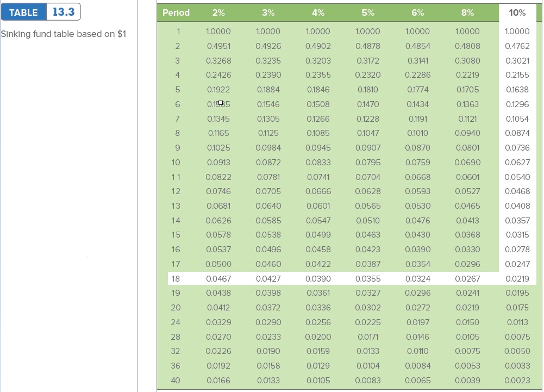Screen dimensions: 544x392
Task: Click the small cursor marker near 0.1585
Action: point(221,102)
